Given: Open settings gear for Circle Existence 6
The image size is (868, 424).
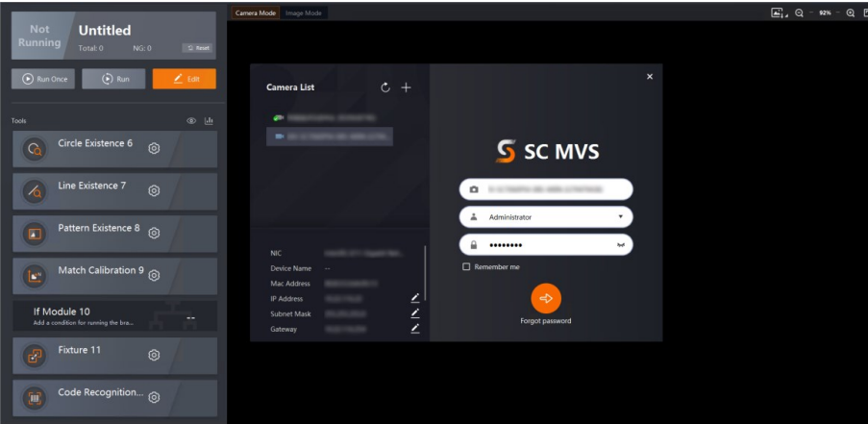Looking at the screenshot, I should (x=154, y=148).
